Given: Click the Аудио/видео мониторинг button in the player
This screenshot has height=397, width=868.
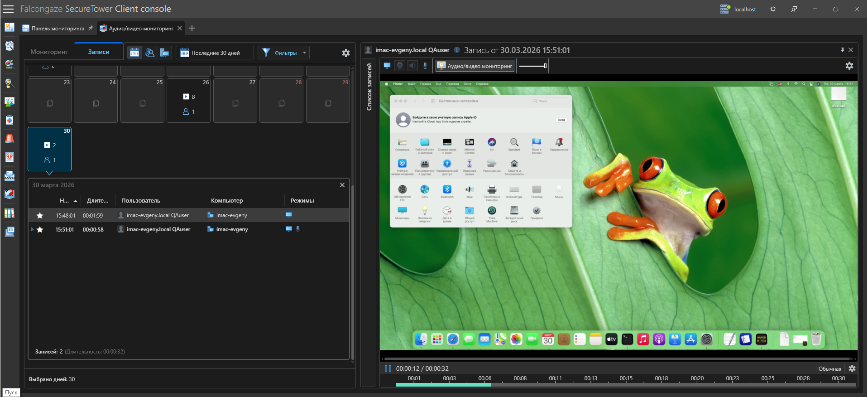Looking at the screenshot, I should point(475,66).
